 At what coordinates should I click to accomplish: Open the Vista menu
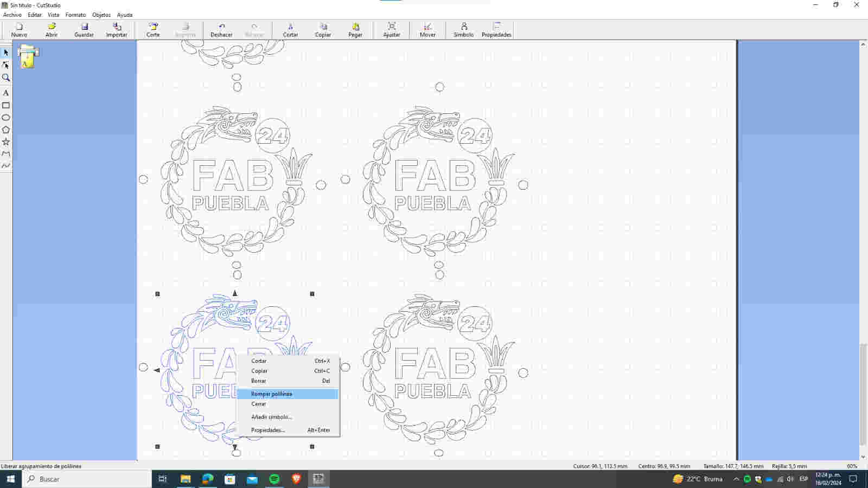(x=54, y=15)
